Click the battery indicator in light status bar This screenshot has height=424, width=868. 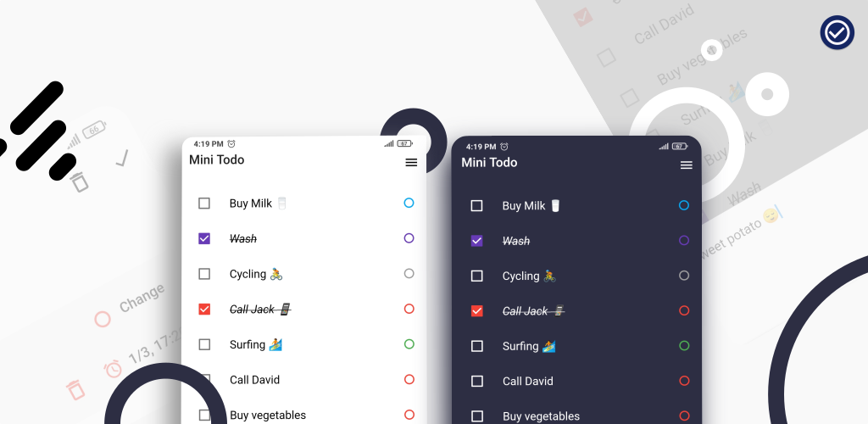point(404,143)
